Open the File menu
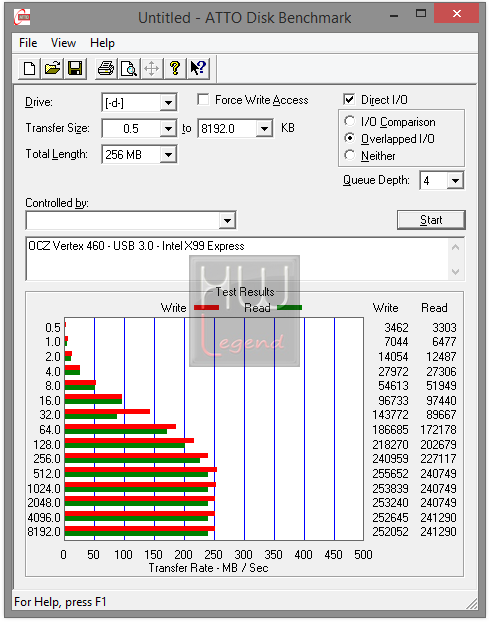Image resolution: width=489 pixels, height=622 pixels. (28, 43)
